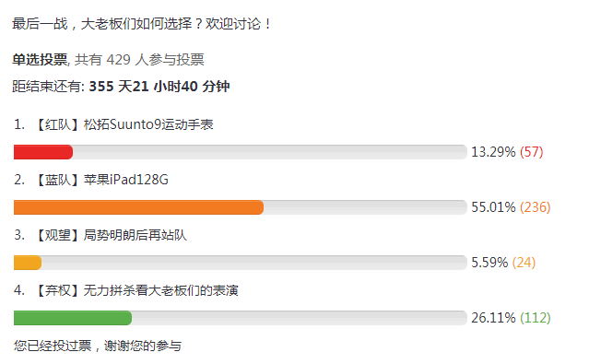This screenshot has height=364, width=589.
Task: Click the red vote count (57)
Action: click(532, 152)
